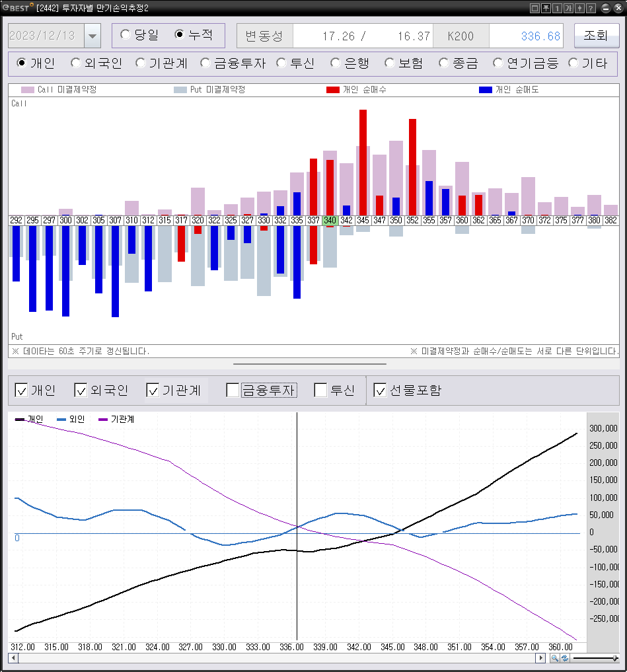Select the 당일 radio option

[x=125, y=34]
